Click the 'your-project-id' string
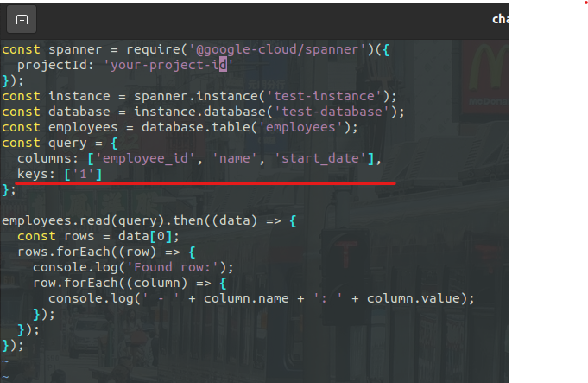588x383 pixels. [x=168, y=65]
